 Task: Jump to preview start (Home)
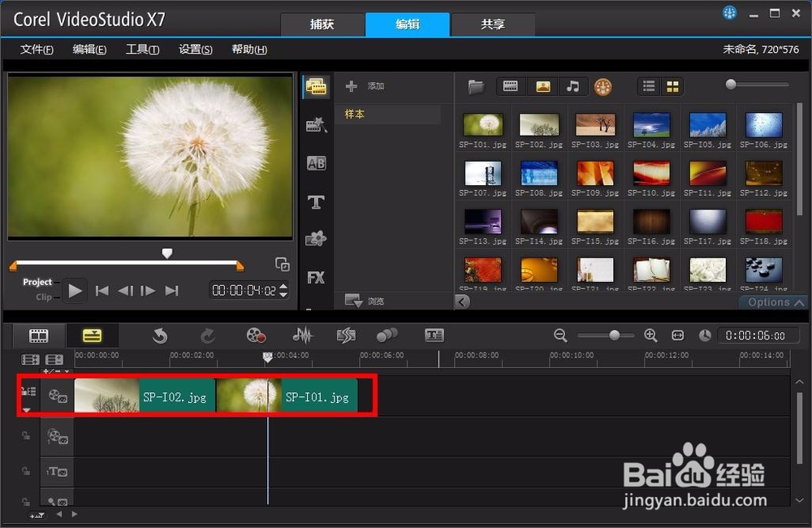[x=102, y=291]
